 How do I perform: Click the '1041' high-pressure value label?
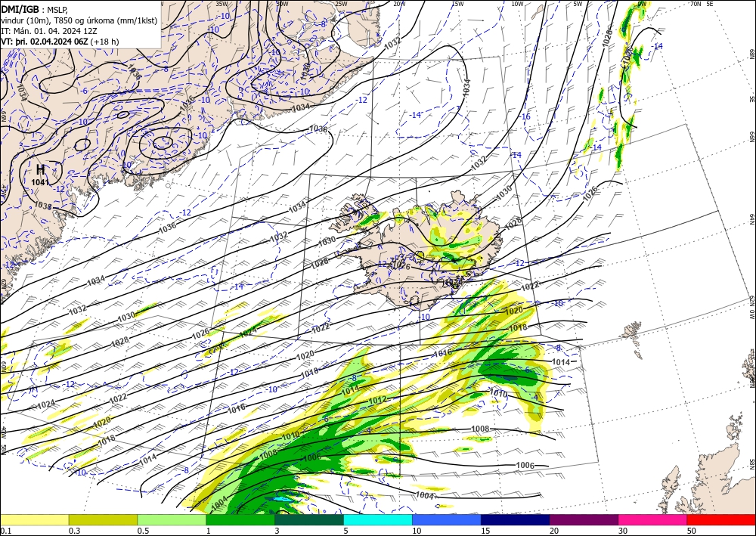pyautogui.click(x=39, y=181)
